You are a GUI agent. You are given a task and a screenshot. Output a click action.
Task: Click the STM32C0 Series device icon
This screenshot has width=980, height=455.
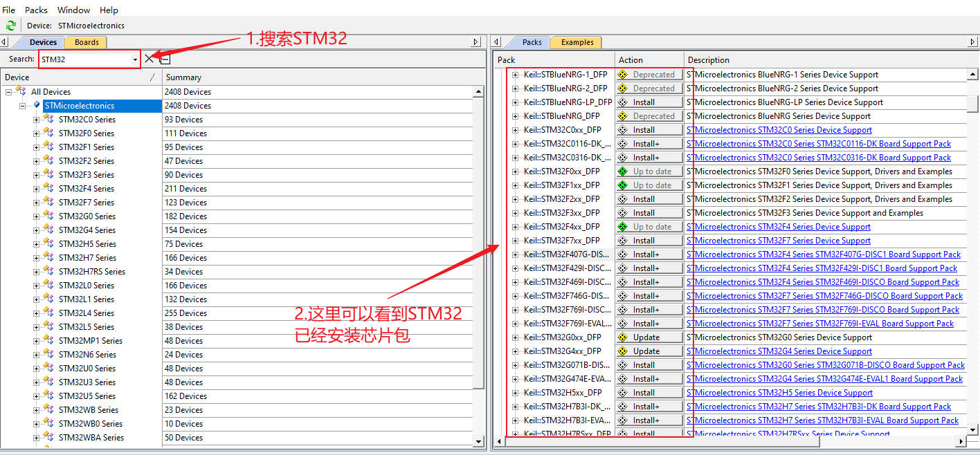click(x=48, y=119)
